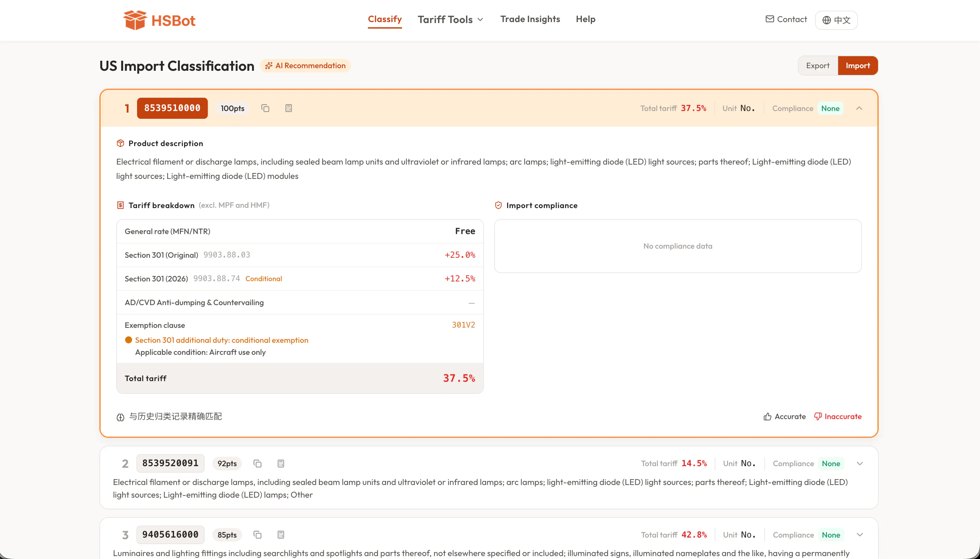The width and height of the screenshot is (980, 559).
Task: Click the Conditional tag on Section 301 (2026)
Action: 264,279
